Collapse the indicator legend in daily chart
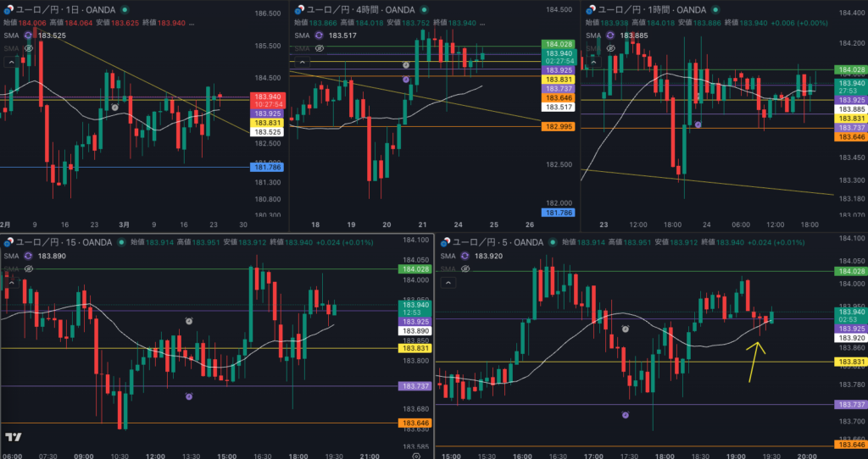Viewport: 868px width, 459px height. (x=11, y=62)
